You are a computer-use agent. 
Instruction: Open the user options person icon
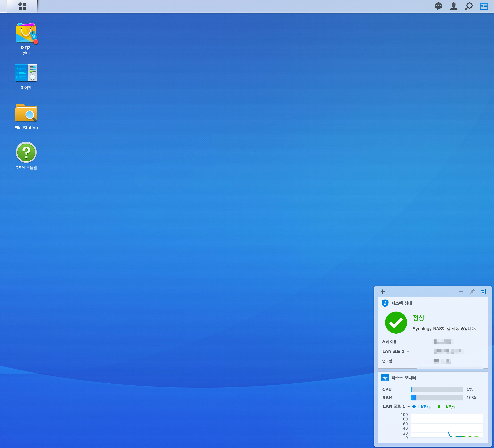click(453, 6)
